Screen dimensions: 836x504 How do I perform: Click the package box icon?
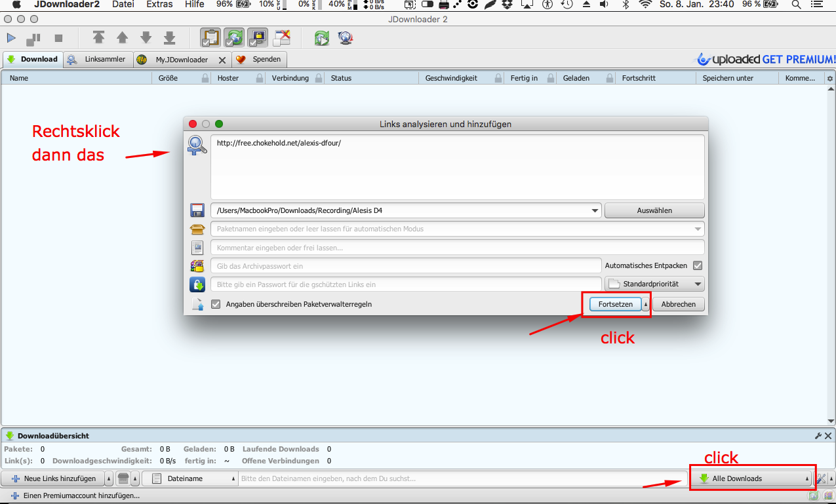coord(197,229)
